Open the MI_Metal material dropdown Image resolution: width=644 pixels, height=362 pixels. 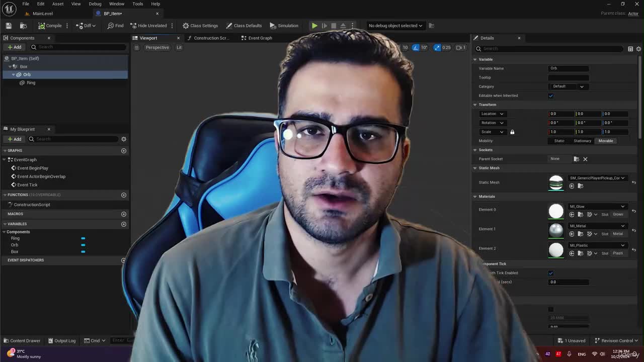[x=597, y=226]
